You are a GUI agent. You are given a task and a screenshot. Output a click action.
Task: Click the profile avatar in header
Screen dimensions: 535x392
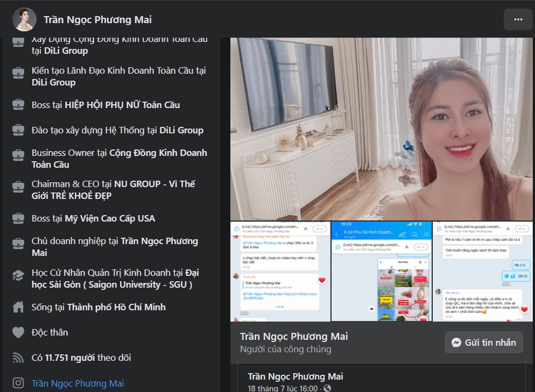pyautogui.click(x=24, y=19)
